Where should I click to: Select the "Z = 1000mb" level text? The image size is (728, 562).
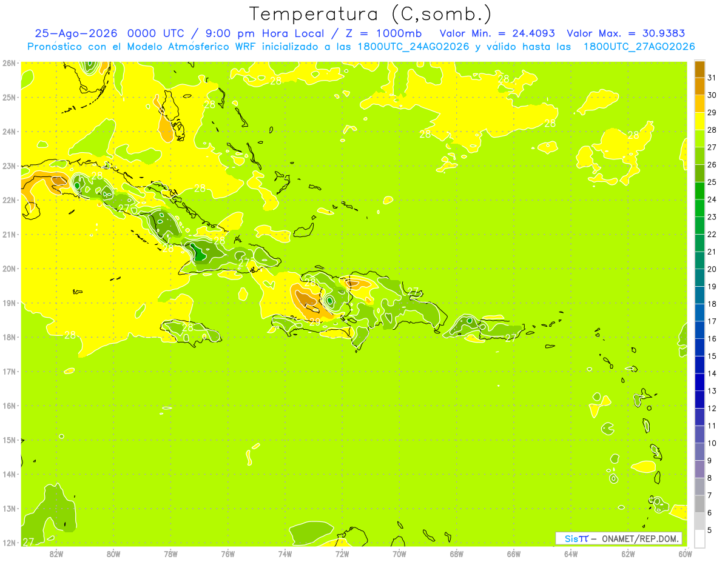(383, 33)
